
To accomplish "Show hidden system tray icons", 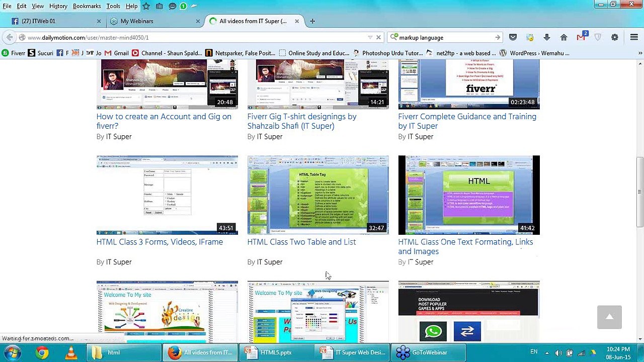I will pyautogui.click(x=547, y=352).
